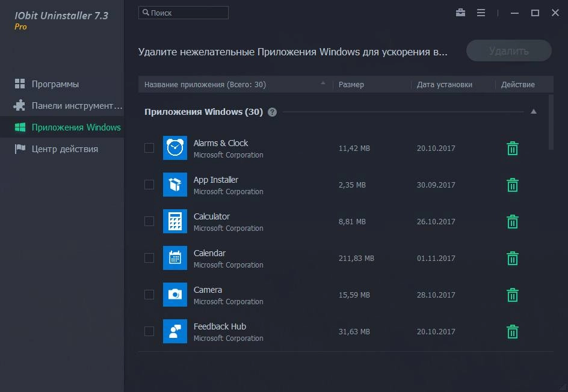This screenshot has height=392, width=568.
Task: Click the 211,83 MB size value
Action: click(356, 258)
